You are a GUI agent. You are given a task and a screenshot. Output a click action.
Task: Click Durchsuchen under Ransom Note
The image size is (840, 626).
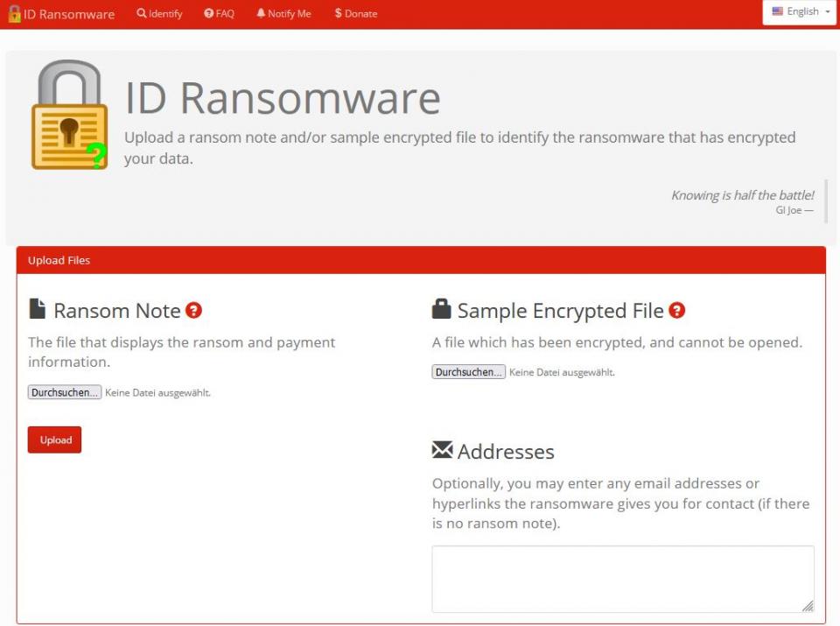[63, 391]
